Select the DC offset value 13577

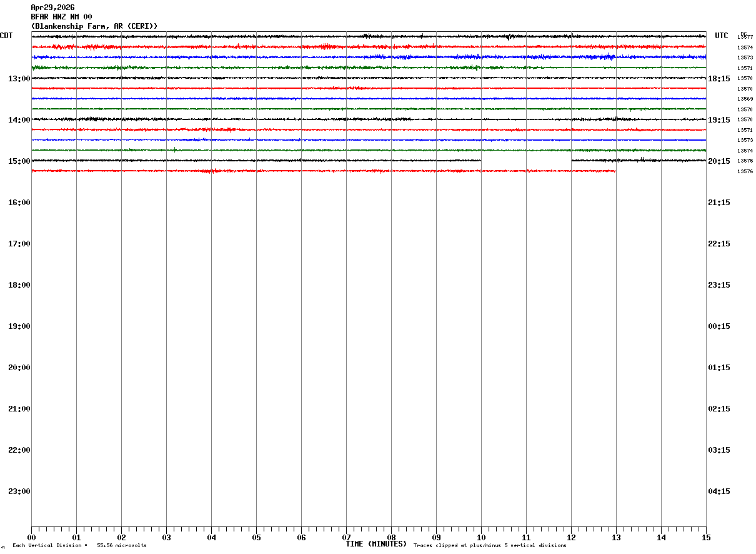coord(745,38)
